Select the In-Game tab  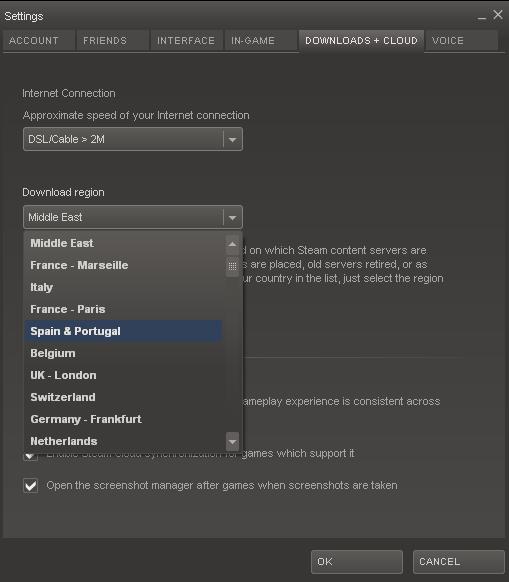[261, 40]
